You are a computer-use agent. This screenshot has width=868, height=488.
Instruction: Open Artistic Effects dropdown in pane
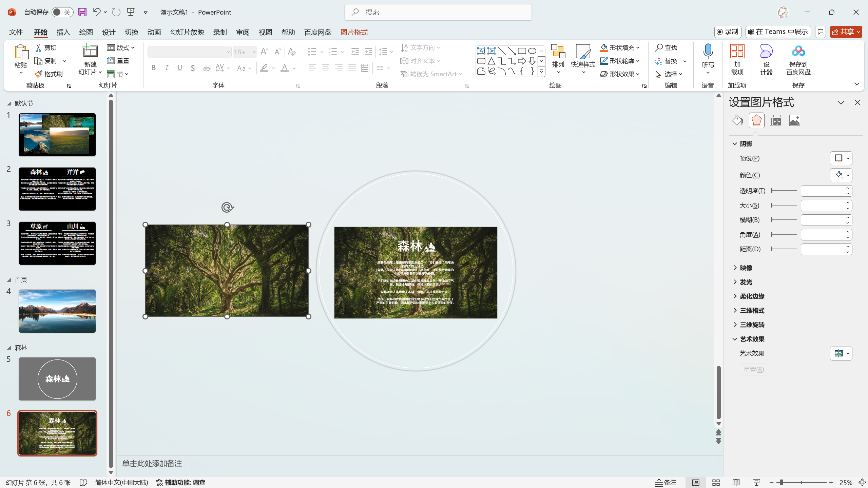[841, 353]
